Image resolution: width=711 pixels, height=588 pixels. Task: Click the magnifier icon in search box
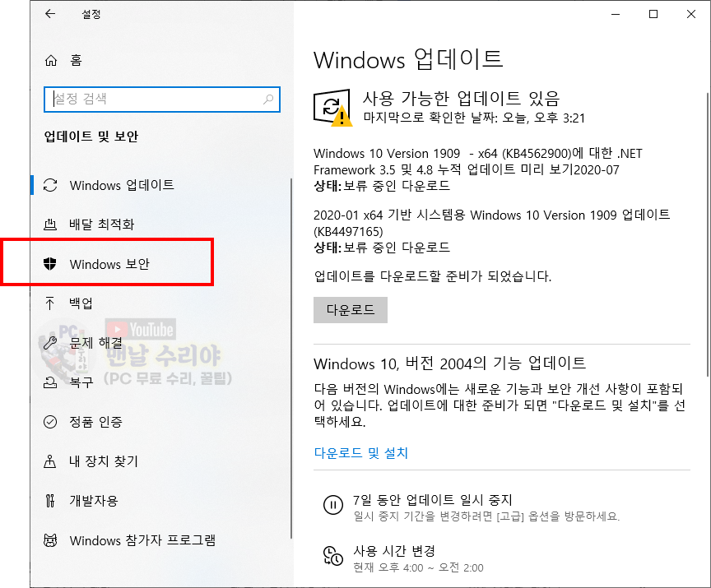click(268, 99)
